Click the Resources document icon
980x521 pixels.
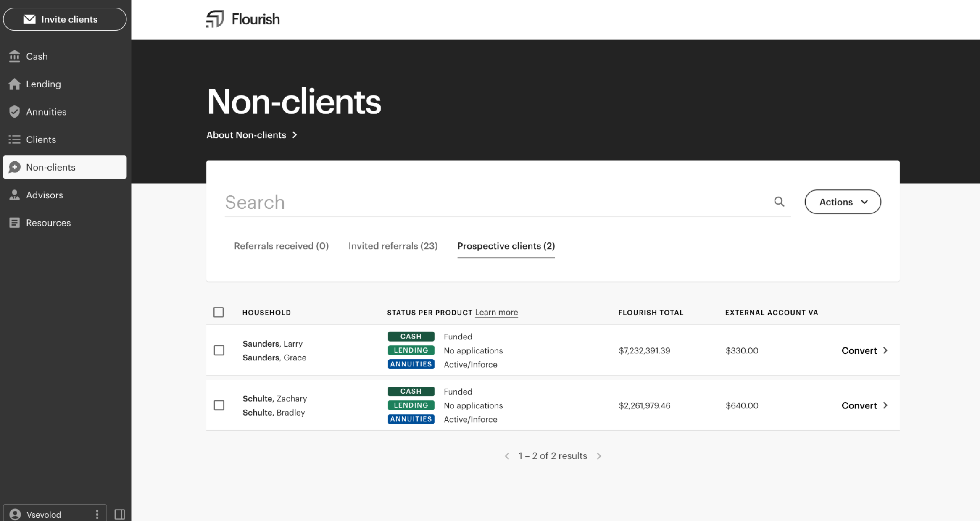pyautogui.click(x=14, y=222)
